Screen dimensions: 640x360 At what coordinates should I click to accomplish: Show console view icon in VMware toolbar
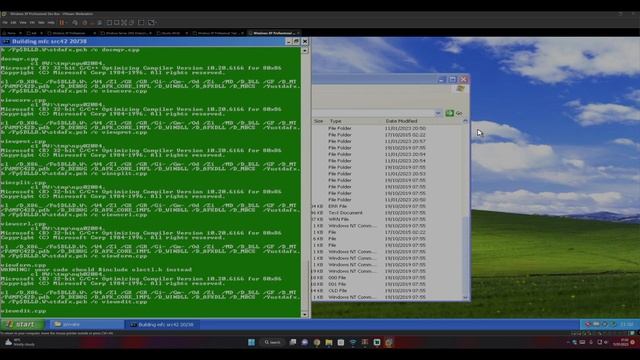point(141,22)
